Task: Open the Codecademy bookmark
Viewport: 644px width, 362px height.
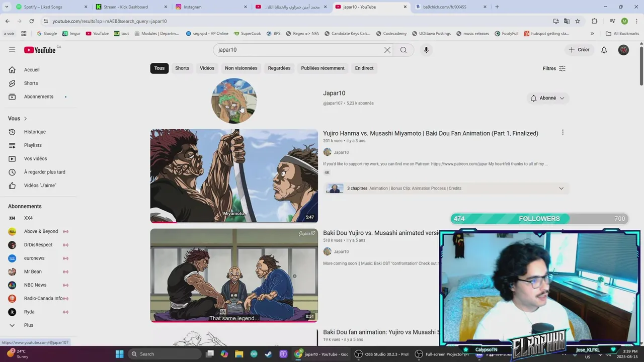Action: (x=391, y=34)
